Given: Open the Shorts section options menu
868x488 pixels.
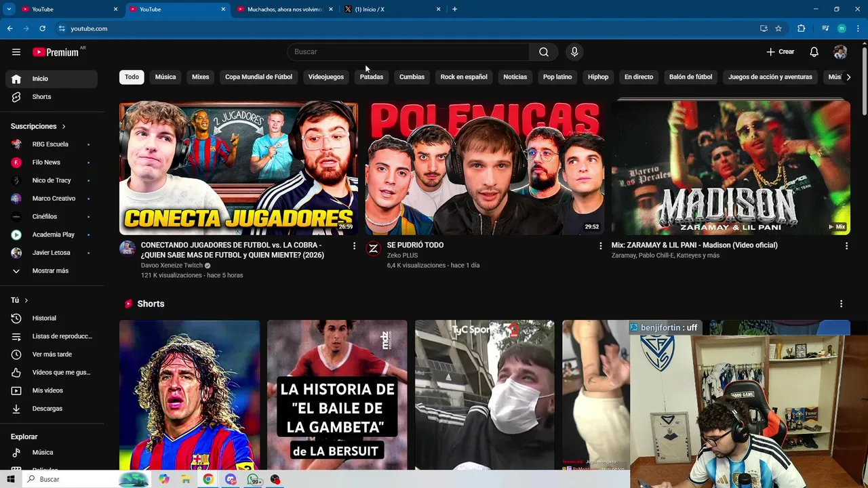Looking at the screenshot, I should click(841, 304).
